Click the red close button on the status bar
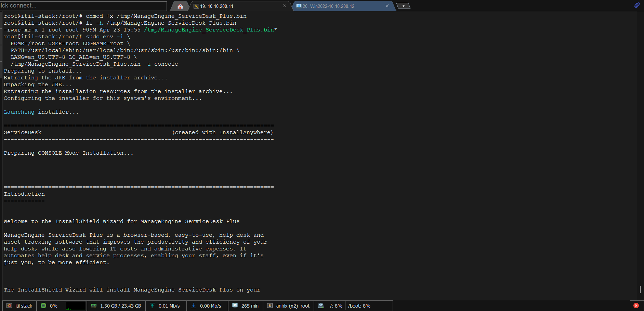Viewport: 644px width, 311px height. coord(636,306)
